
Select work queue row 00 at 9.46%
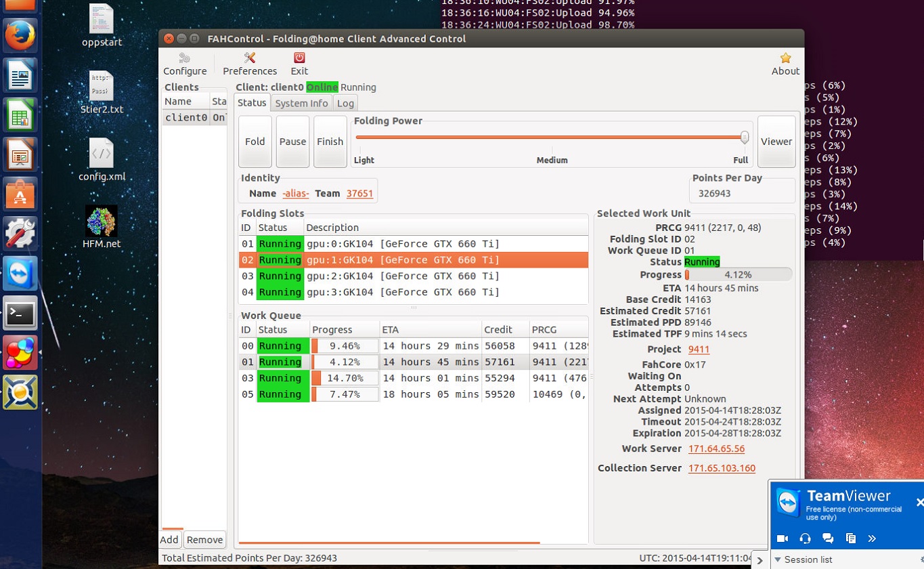414,346
